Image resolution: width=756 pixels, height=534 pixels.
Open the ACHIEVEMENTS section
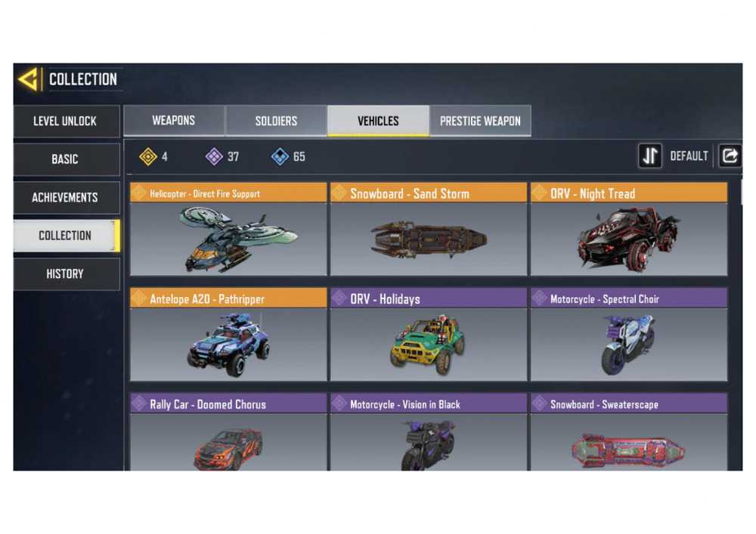tap(66, 198)
